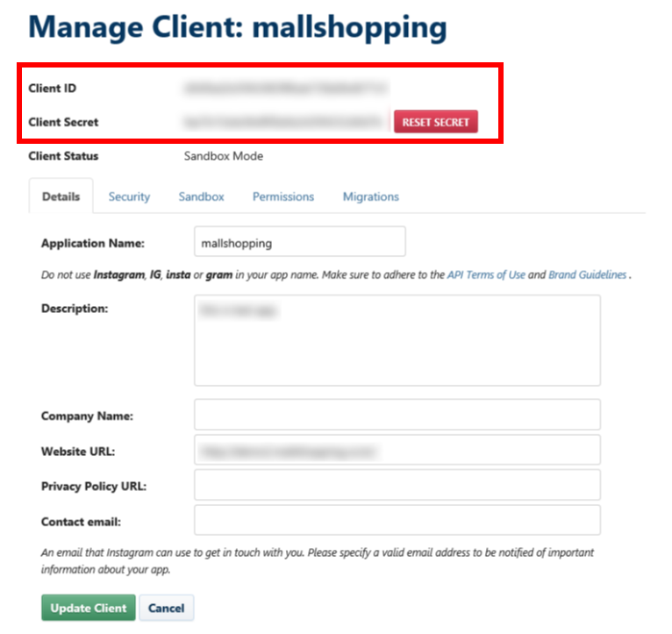
Task: Click inside the Description text area
Action: [x=397, y=340]
